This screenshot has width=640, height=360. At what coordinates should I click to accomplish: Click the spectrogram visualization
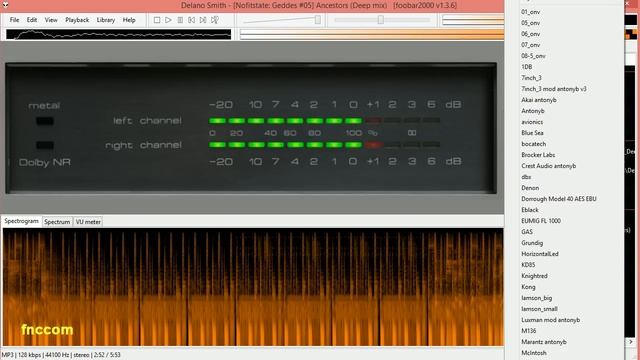253,287
